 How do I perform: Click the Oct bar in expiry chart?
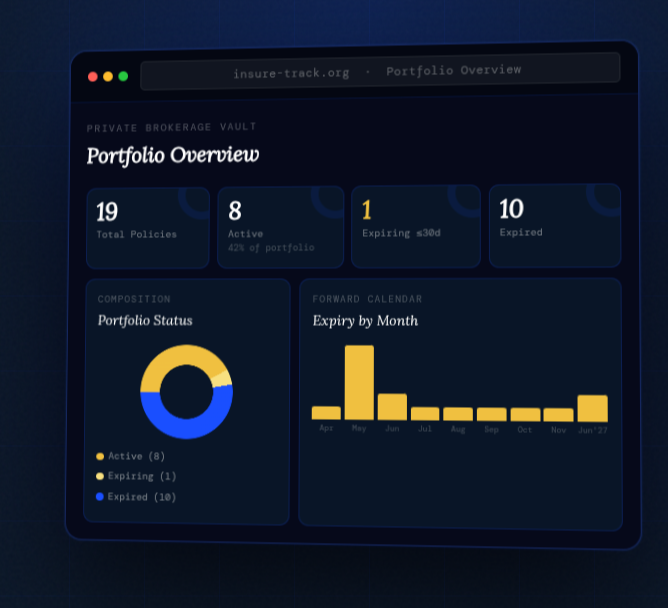pos(525,415)
